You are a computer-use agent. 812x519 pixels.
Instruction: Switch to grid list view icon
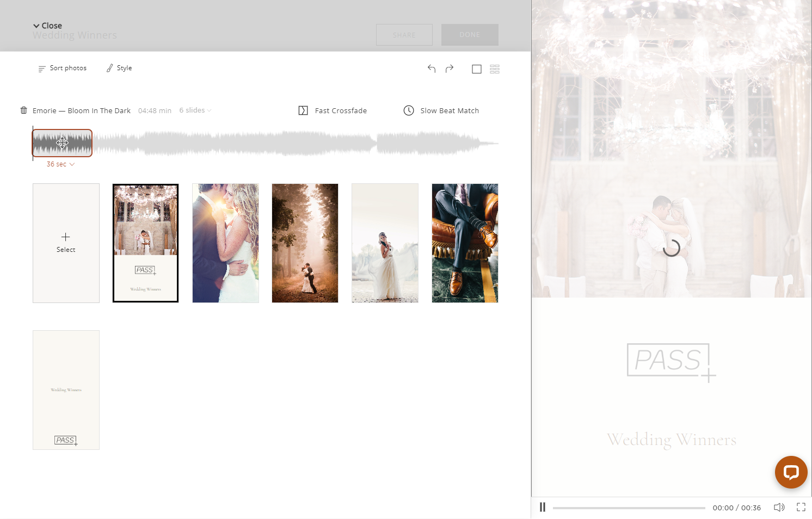[495, 69]
